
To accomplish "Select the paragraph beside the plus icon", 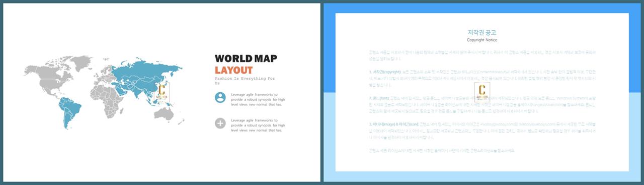I will click(258, 125).
